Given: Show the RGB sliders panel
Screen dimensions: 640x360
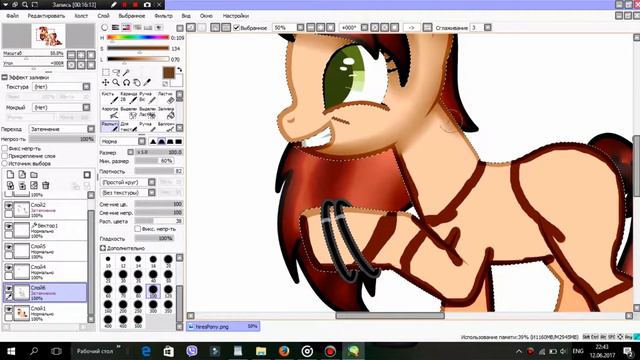Looking at the screenshot, I should pos(116,27).
